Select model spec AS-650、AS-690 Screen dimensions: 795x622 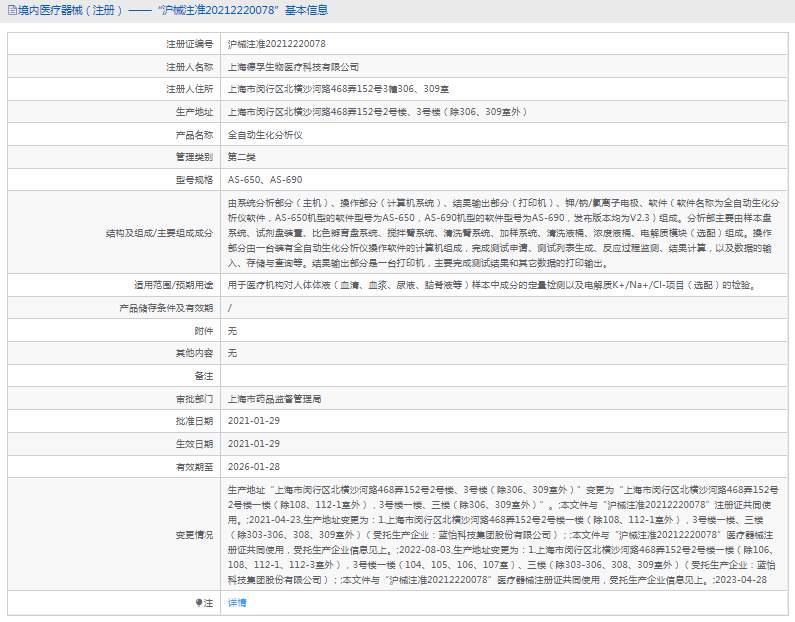265,180
